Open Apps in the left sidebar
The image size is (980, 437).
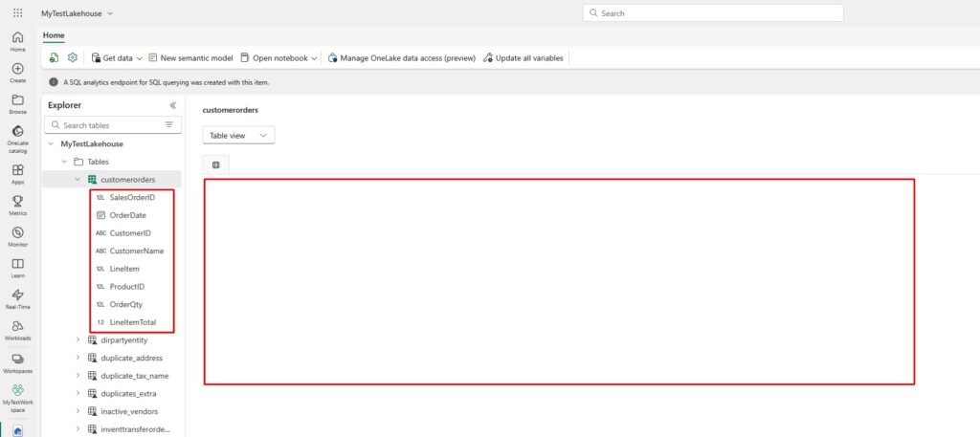17,174
